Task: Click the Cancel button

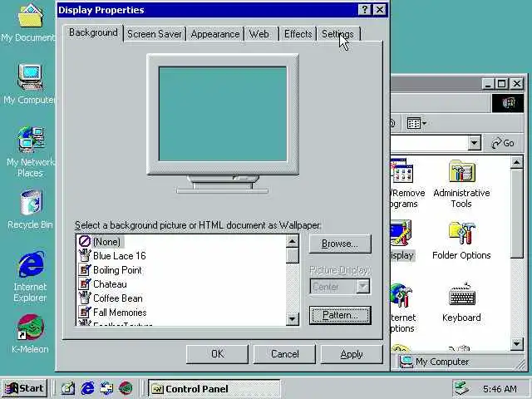Action: point(284,354)
